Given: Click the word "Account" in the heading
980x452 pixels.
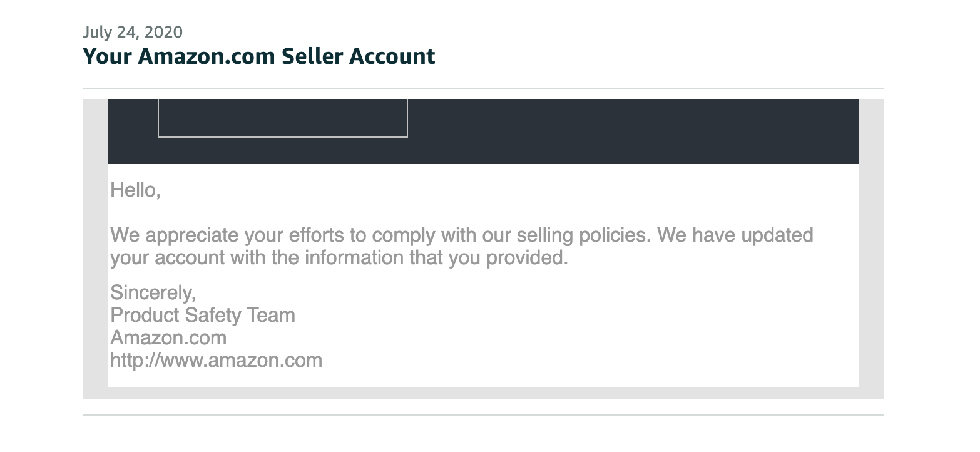Looking at the screenshot, I should click(x=392, y=56).
